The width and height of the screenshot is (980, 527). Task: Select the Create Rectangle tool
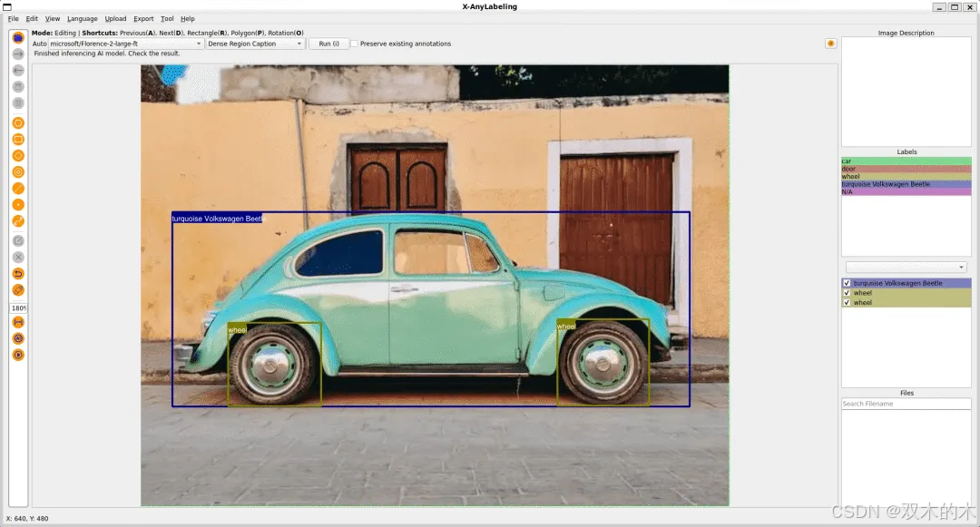18,140
